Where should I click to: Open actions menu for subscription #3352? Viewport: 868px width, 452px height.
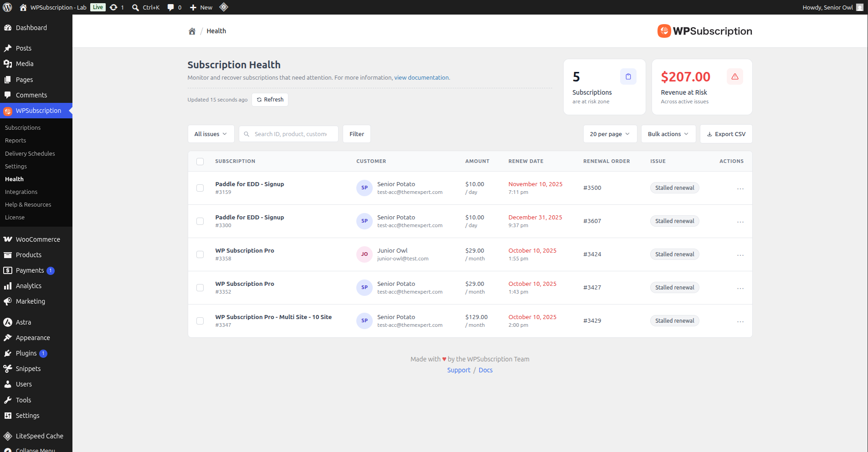pos(740,288)
